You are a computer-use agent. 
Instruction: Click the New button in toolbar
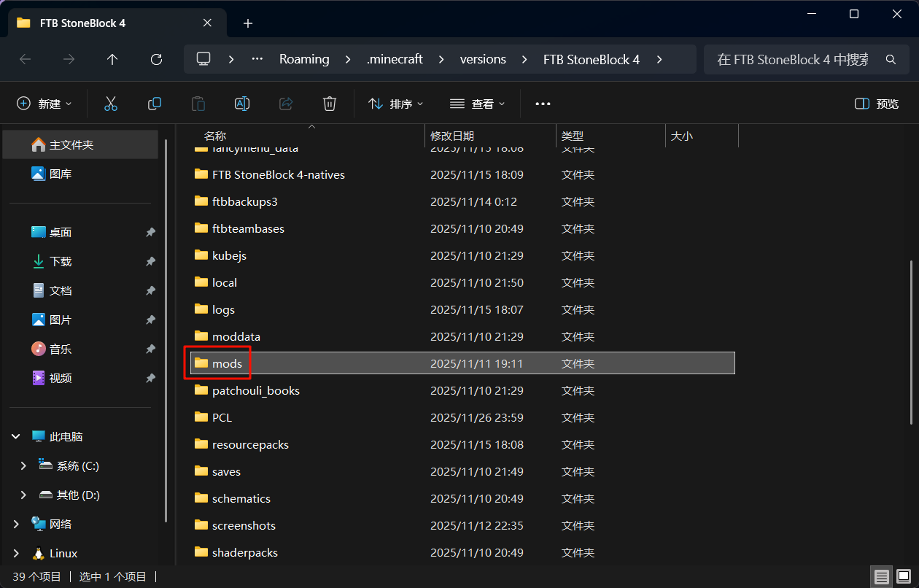click(x=44, y=104)
